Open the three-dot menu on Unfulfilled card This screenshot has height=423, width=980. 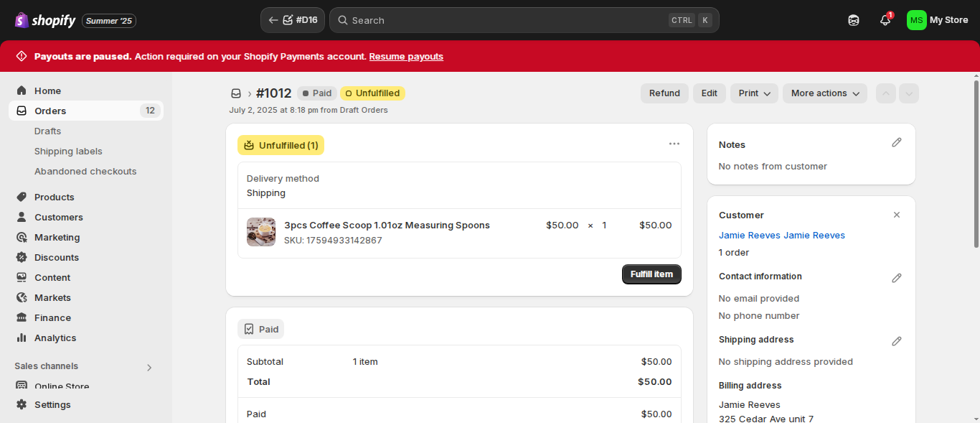point(674,144)
